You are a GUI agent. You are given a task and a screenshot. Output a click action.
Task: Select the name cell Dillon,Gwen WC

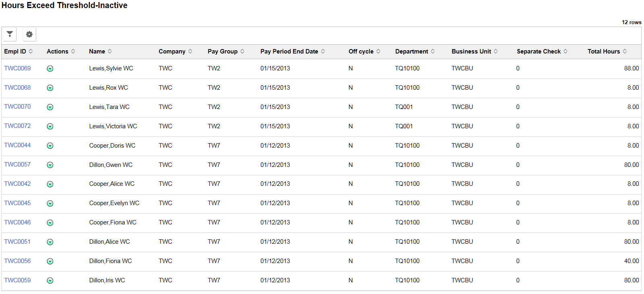pyautogui.click(x=111, y=165)
